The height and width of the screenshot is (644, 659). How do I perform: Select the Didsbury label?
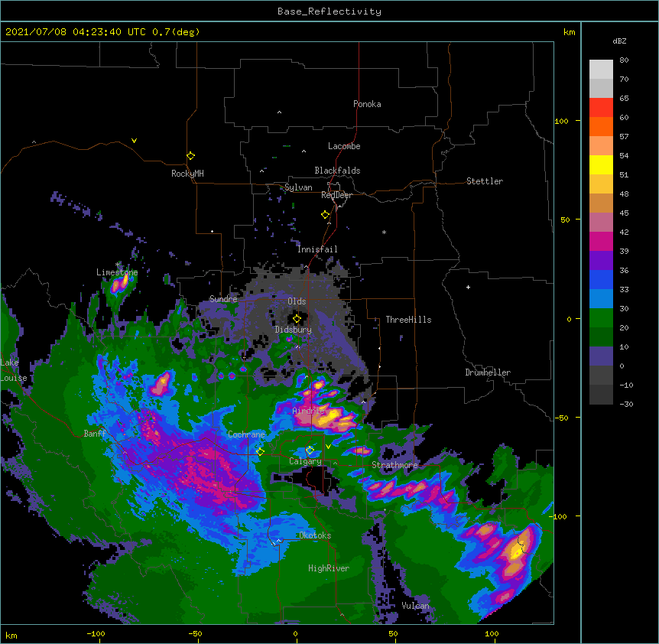click(294, 330)
